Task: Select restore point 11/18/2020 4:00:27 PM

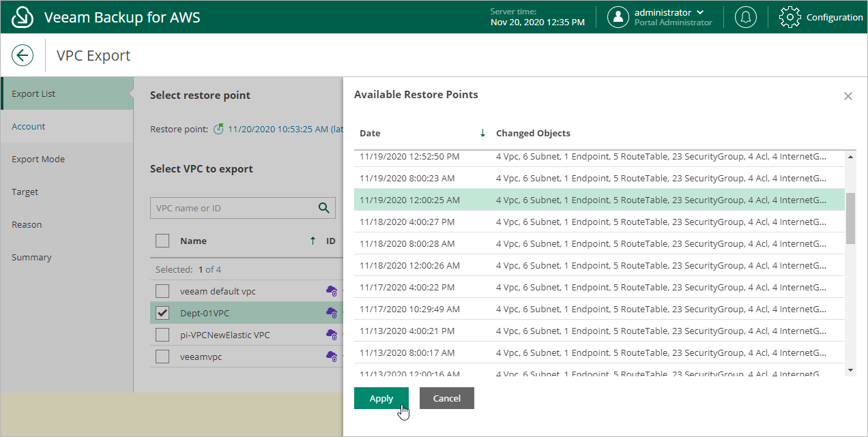Action: click(600, 222)
